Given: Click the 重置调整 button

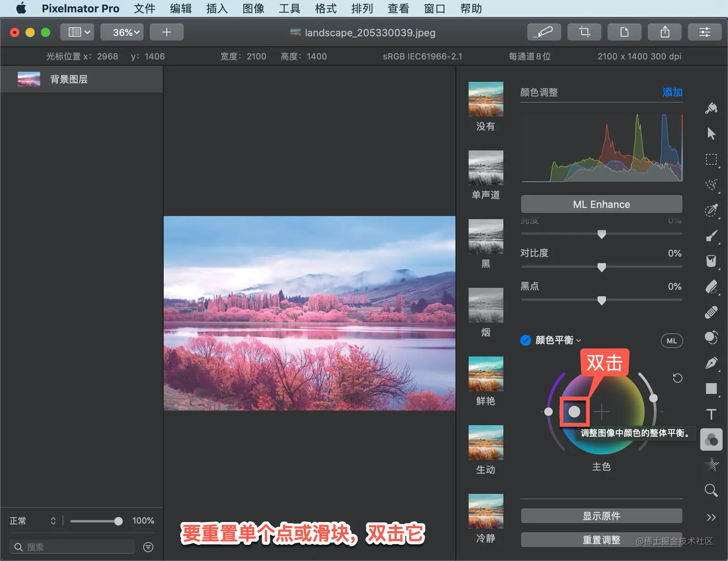Looking at the screenshot, I should coord(601,540).
